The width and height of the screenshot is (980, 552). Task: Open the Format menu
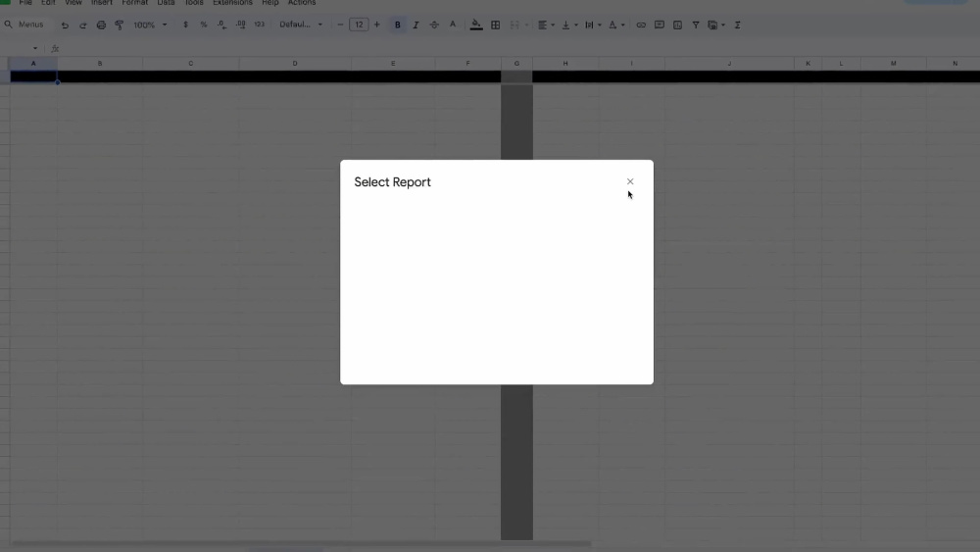(134, 3)
